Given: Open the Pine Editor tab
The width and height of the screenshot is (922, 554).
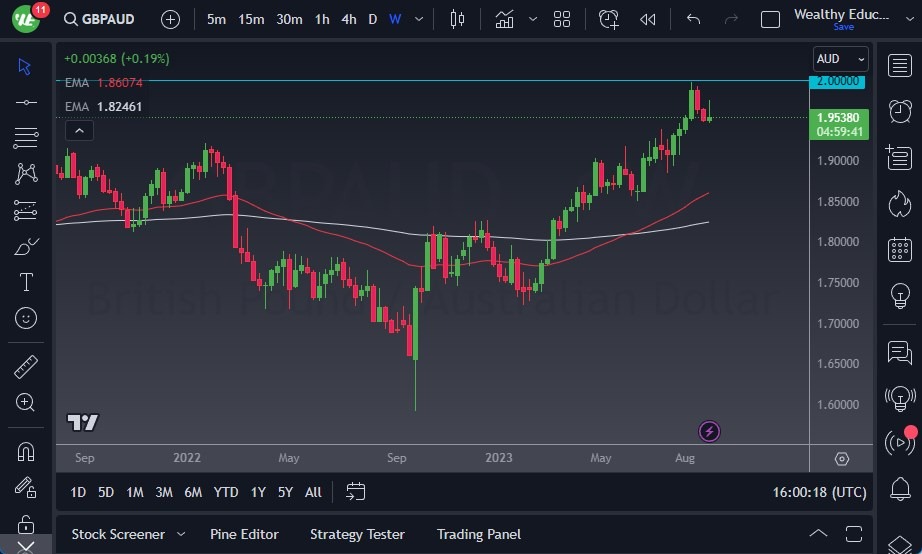Looking at the screenshot, I should [x=244, y=534].
